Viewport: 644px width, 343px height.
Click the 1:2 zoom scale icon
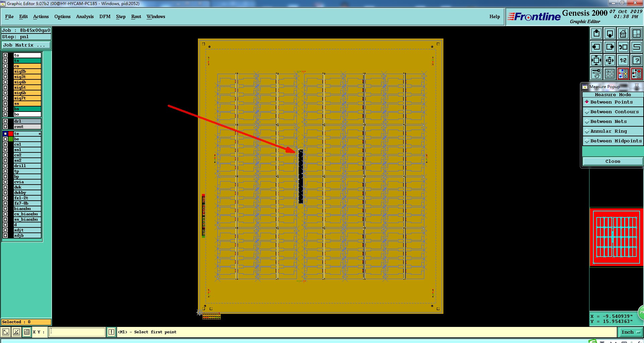(623, 60)
